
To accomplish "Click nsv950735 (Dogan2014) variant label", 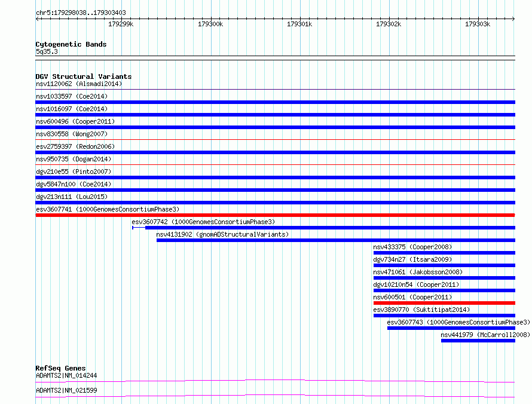I will coord(74,159).
